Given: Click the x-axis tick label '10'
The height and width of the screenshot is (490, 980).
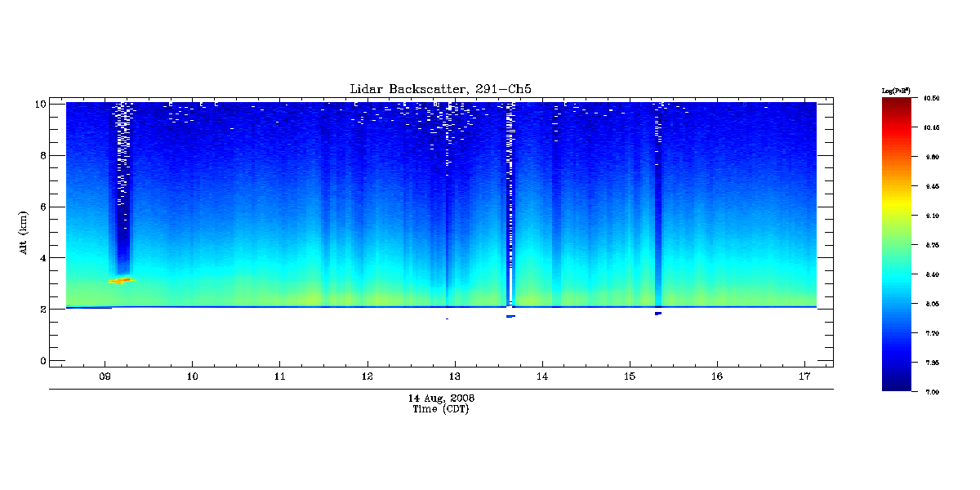Looking at the screenshot, I should (x=192, y=376).
